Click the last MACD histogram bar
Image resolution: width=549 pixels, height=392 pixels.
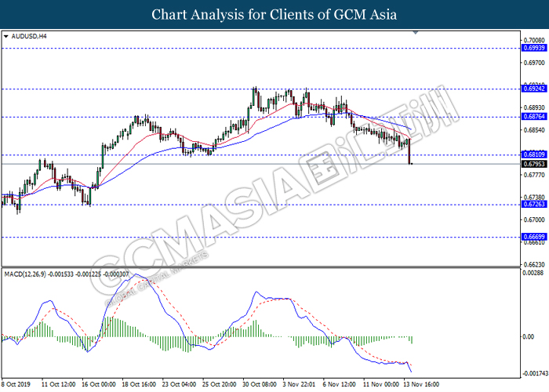(412, 339)
